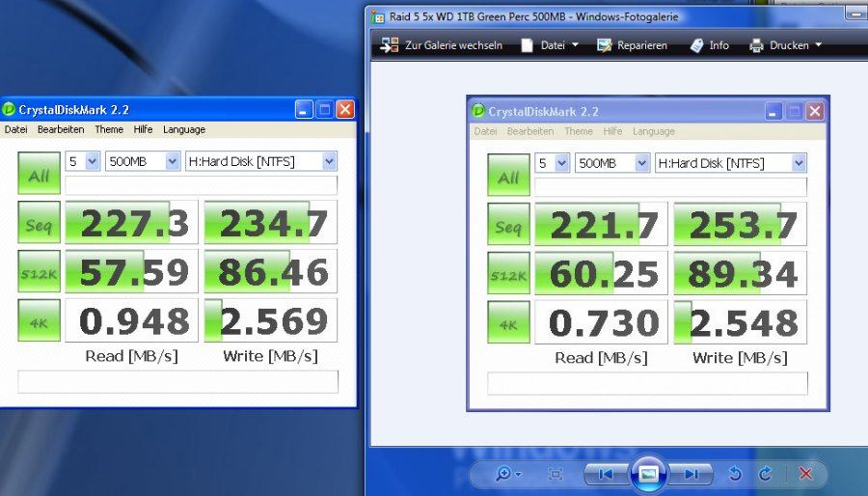Click the Photo Gallery title bar icon
This screenshot has height=496, width=868.
pyautogui.click(x=378, y=16)
